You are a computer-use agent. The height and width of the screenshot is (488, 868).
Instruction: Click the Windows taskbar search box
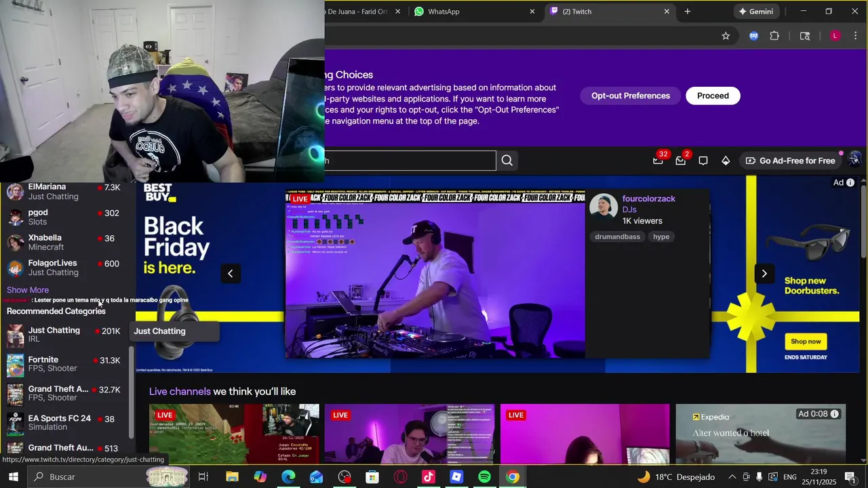[x=107, y=476]
